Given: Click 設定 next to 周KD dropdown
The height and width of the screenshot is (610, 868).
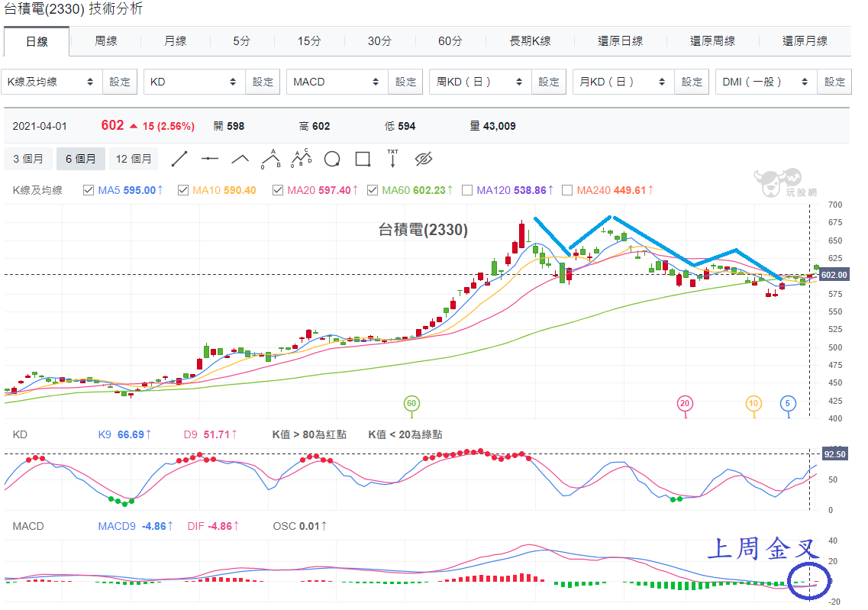Looking at the screenshot, I should (549, 82).
